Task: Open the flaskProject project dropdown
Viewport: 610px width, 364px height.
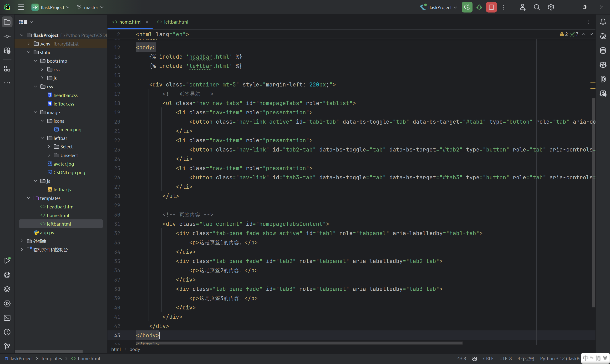Action: pos(51,7)
